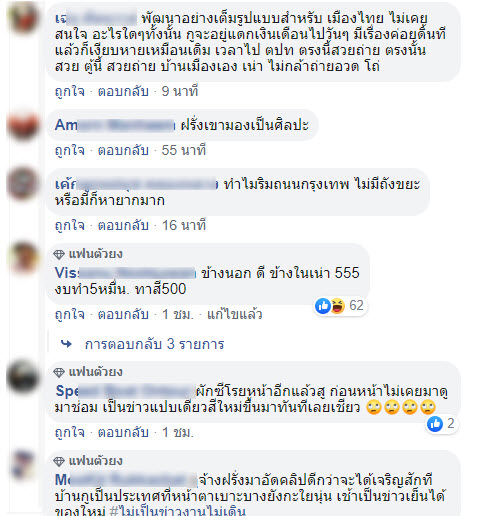492x516 pixels.
Task: Click the thumbs-up icon with count 2
Action: 435,424
